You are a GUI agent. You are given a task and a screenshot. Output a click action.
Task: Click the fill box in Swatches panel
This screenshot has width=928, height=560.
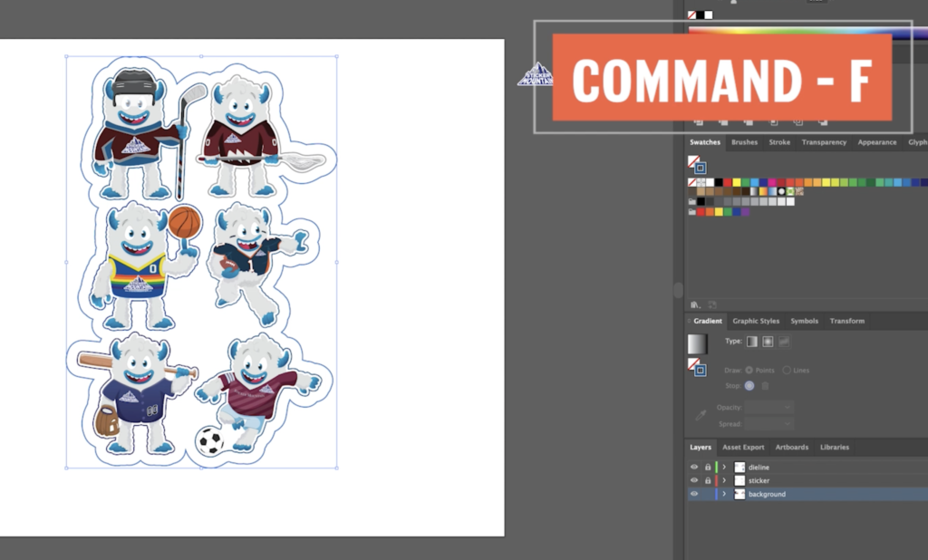click(693, 161)
